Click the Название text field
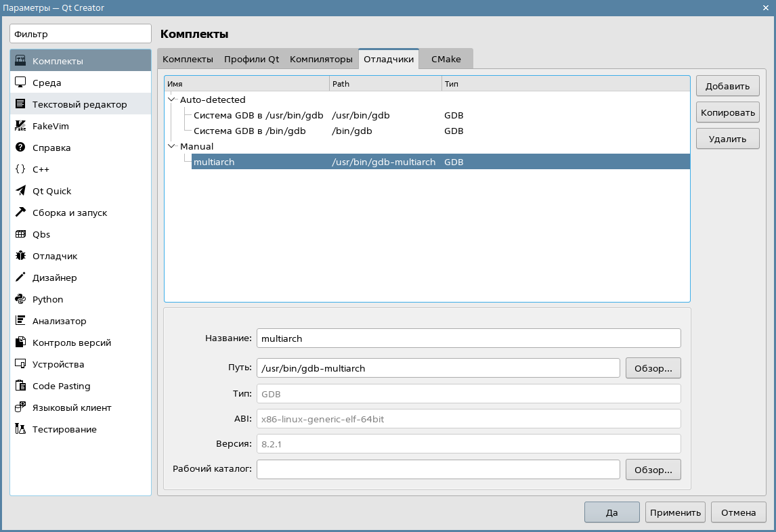 (x=468, y=338)
